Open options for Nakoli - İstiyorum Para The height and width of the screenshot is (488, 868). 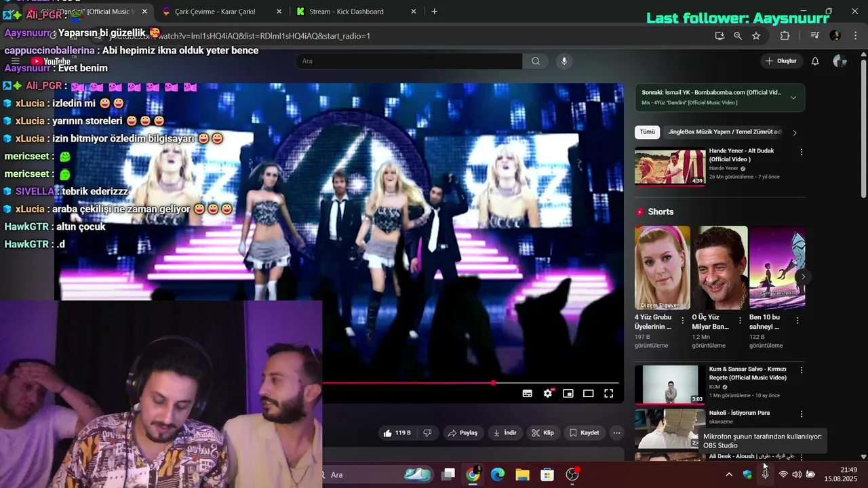point(802,414)
